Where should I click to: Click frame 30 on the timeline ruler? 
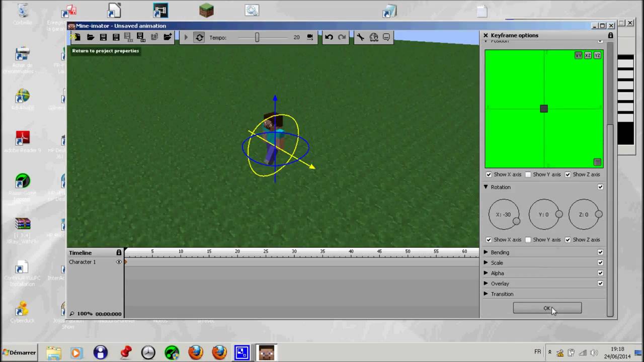(x=294, y=251)
